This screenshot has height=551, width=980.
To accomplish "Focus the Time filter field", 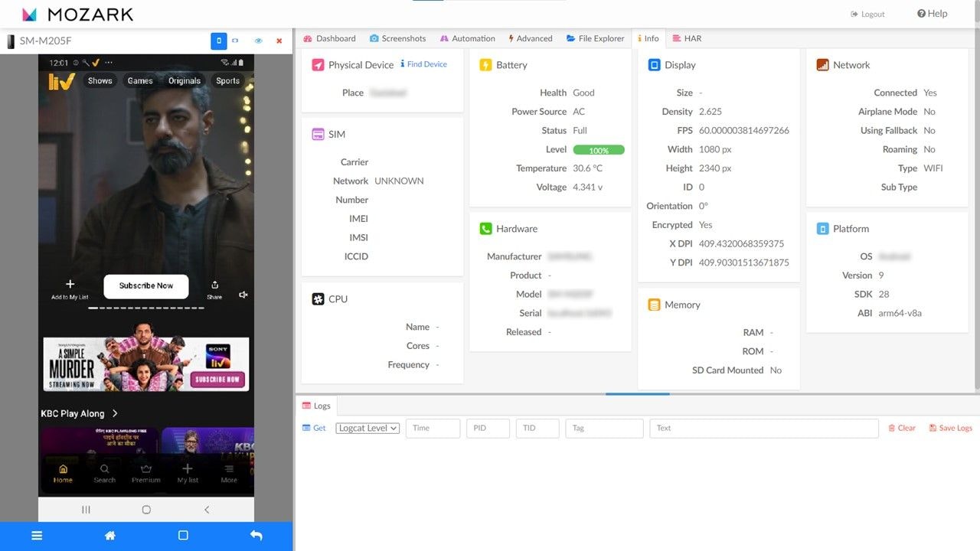I will pyautogui.click(x=433, y=428).
